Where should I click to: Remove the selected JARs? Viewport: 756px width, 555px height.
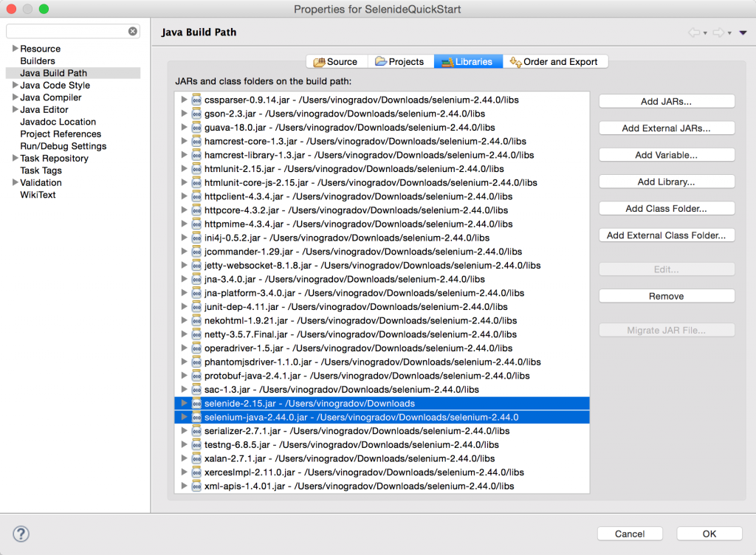pos(667,296)
